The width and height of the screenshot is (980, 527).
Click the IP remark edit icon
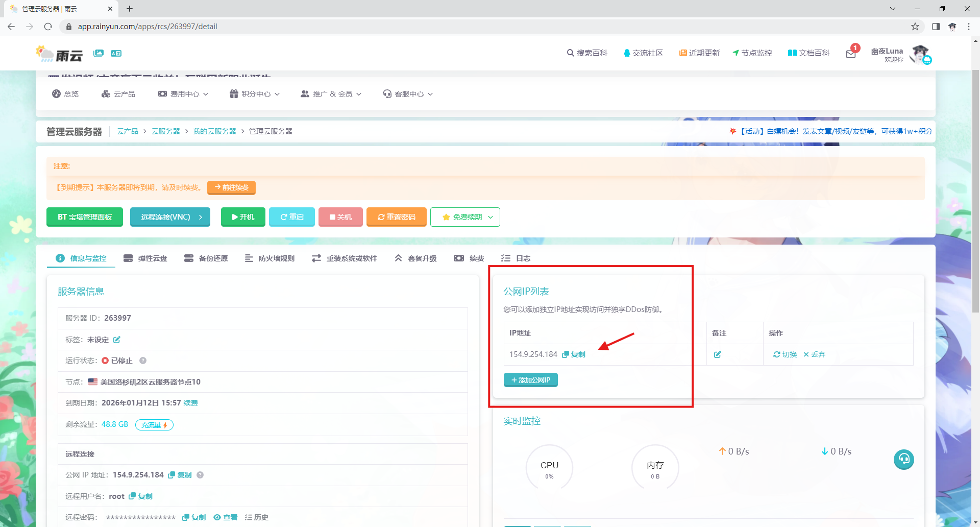[x=717, y=354]
